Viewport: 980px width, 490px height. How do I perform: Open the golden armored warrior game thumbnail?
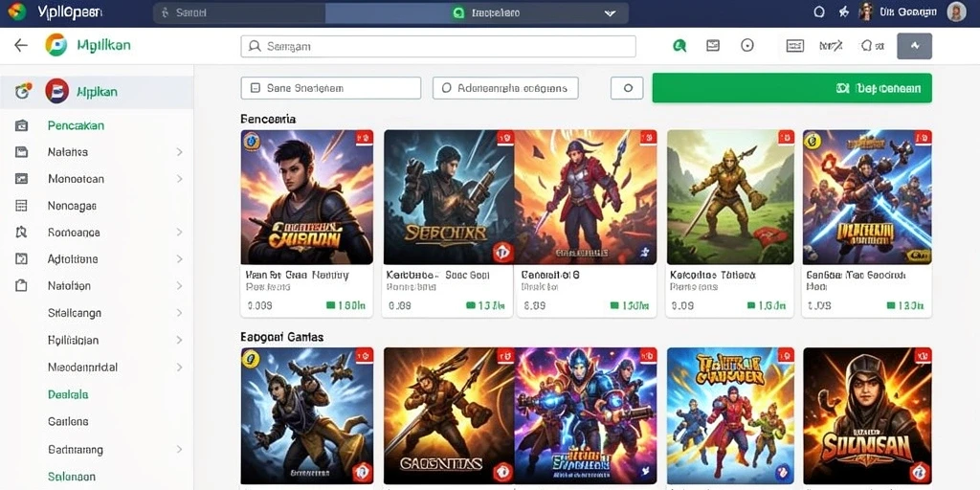pyautogui.click(x=730, y=197)
